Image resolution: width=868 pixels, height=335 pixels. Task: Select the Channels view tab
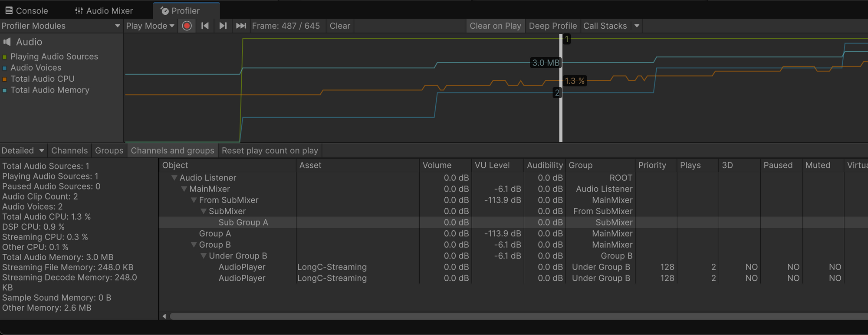click(69, 150)
